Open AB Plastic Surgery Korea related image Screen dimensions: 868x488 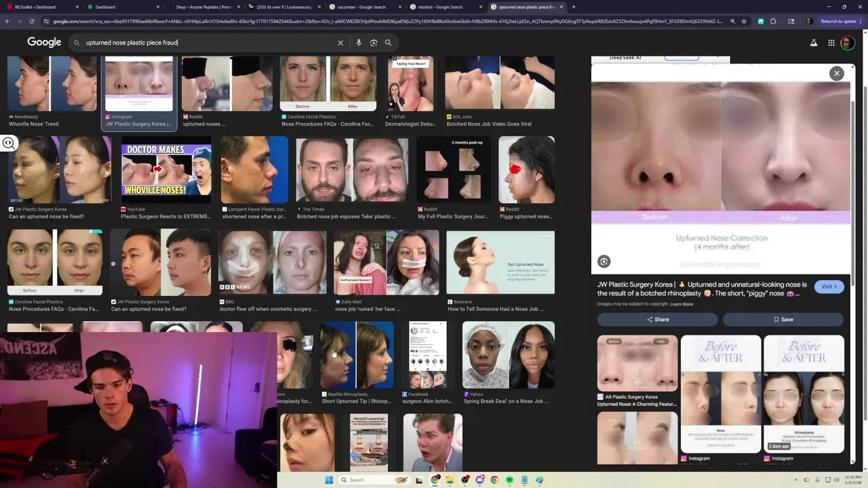[637, 371]
